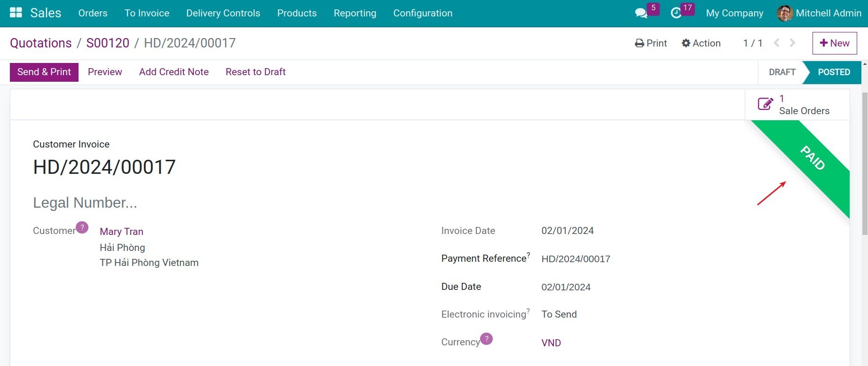Expand the My Company switcher
868x366 pixels.
[734, 13]
